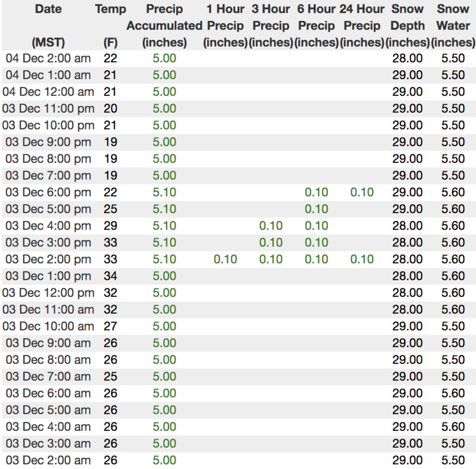Image resolution: width=476 pixels, height=469 pixels.
Task: Select the temperature value 29
Action: (x=111, y=226)
